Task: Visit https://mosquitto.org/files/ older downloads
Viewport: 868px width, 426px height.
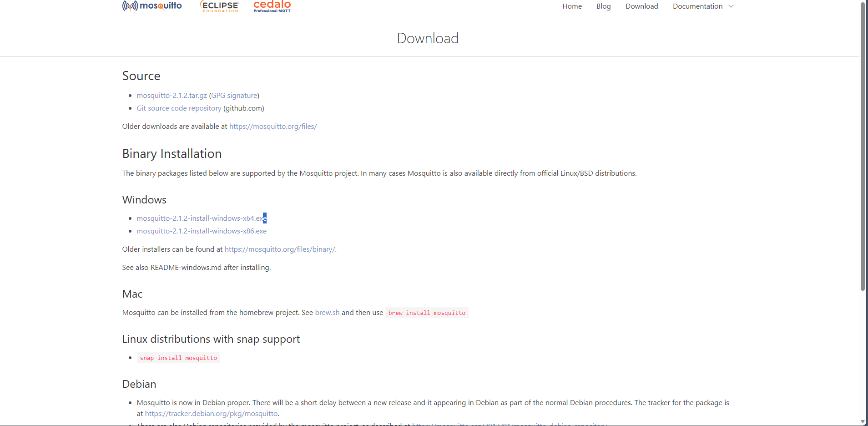Action: [273, 127]
